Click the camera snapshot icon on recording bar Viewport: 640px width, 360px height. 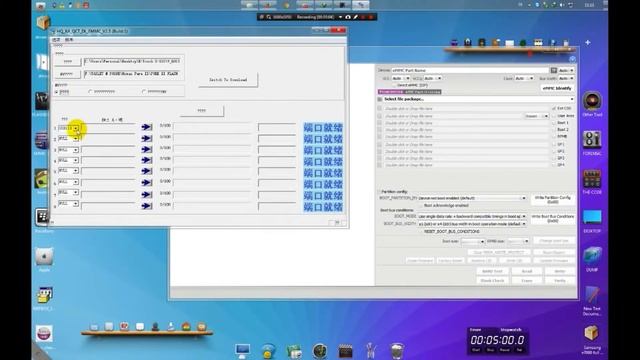point(348,17)
